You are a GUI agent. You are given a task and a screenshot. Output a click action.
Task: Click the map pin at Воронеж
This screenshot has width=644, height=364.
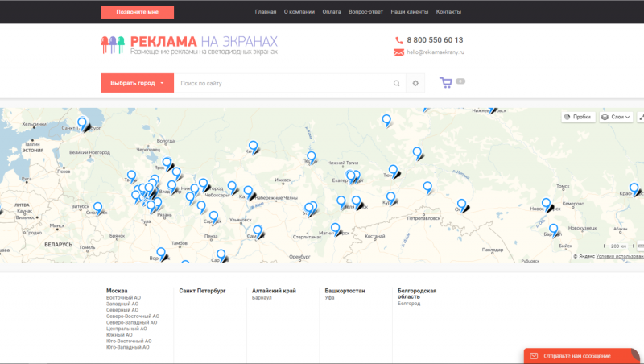point(161,254)
